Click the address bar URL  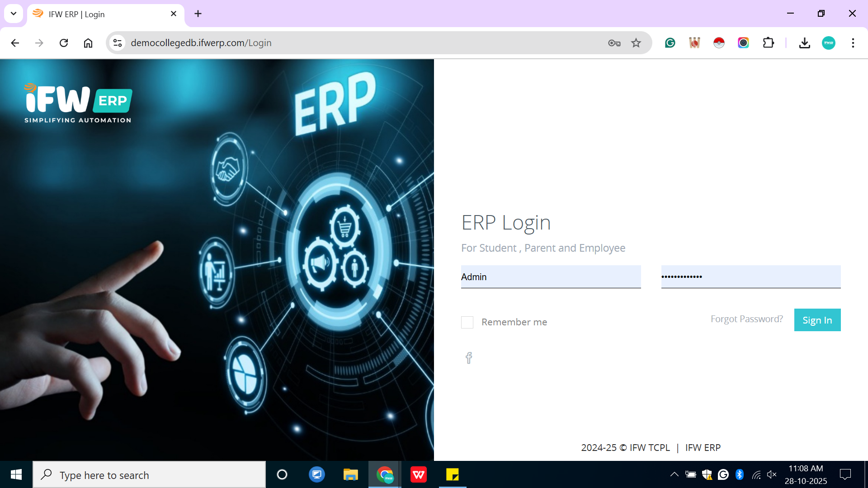[201, 43]
